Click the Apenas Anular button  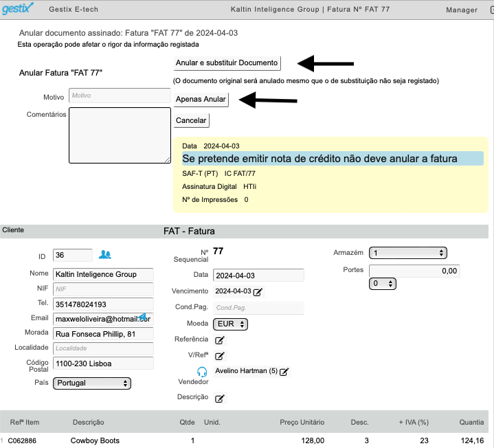click(201, 99)
